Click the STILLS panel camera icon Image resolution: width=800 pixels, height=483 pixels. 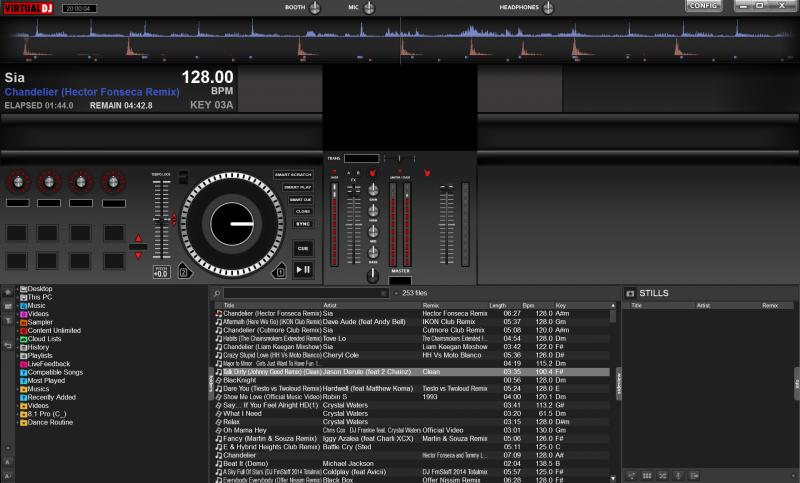coord(630,293)
